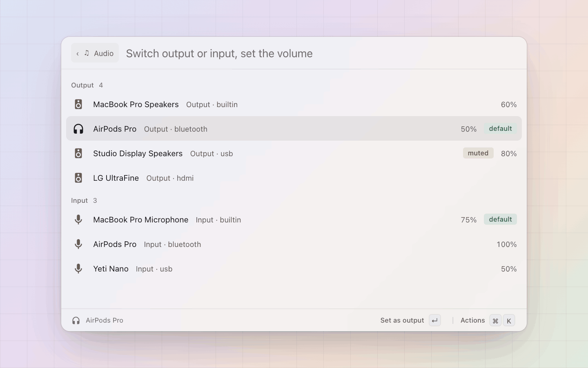Click the back chevron in Audio chip

(x=78, y=54)
